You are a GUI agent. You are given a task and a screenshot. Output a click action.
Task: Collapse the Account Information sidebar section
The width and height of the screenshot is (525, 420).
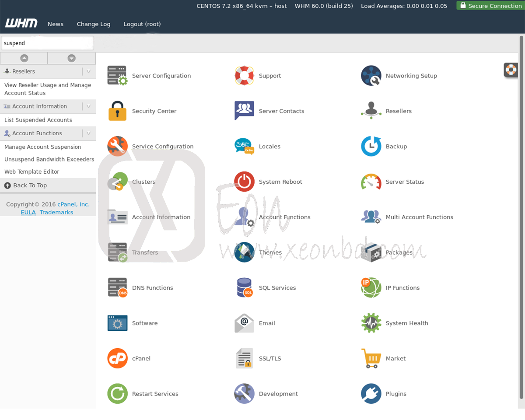pyautogui.click(x=89, y=106)
